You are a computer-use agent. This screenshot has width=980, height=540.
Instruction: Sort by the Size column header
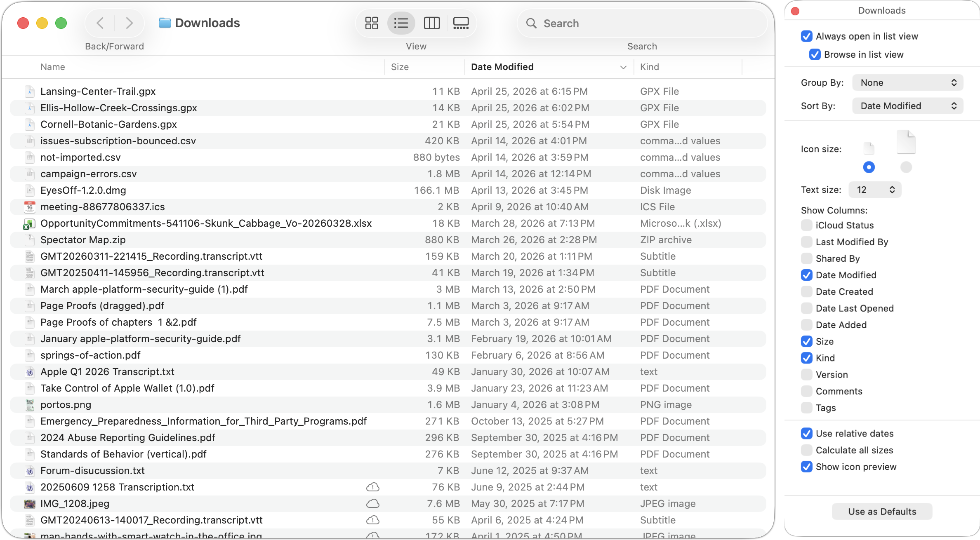(x=400, y=67)
